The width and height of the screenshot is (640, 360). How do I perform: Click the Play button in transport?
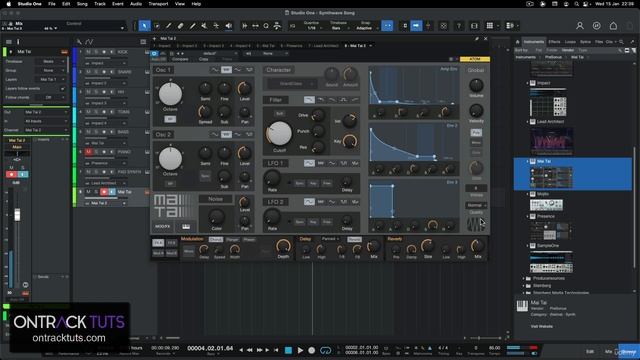click(x=300, y=350)
